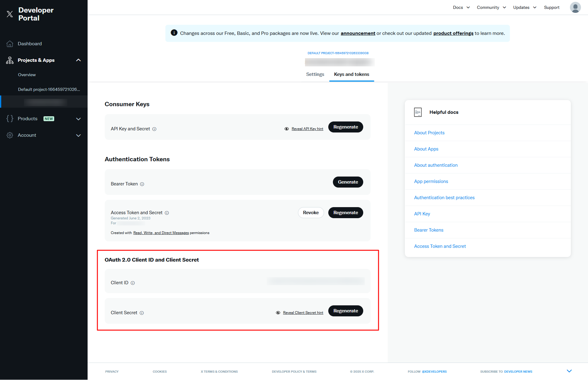The image size is (588, 380).
Task: Open the PRIVACY footer link
Action: tap(112, 372)
